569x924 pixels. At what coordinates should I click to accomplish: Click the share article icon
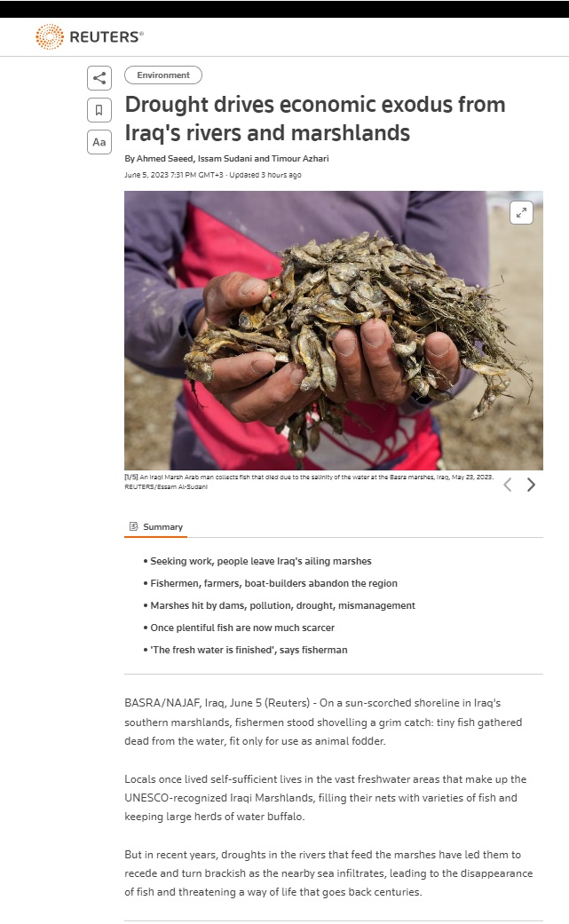coord(99,78)
